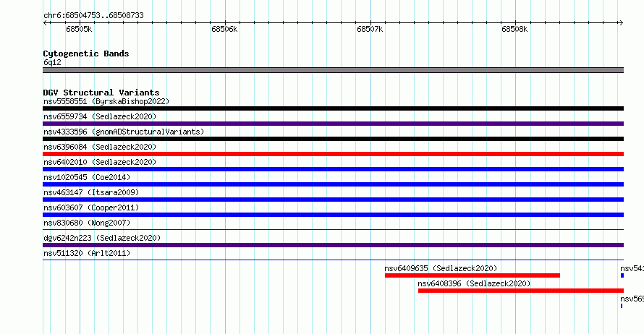Click the nsv830680 (Wong2007) label
This screenshot has width=644, height=334.
(87, 223)
